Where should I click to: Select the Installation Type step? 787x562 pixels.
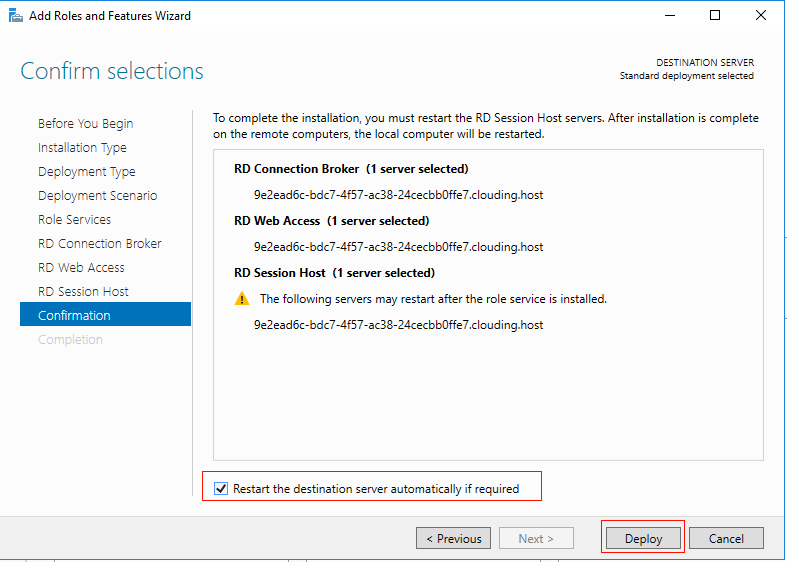[x=82, y=148]
